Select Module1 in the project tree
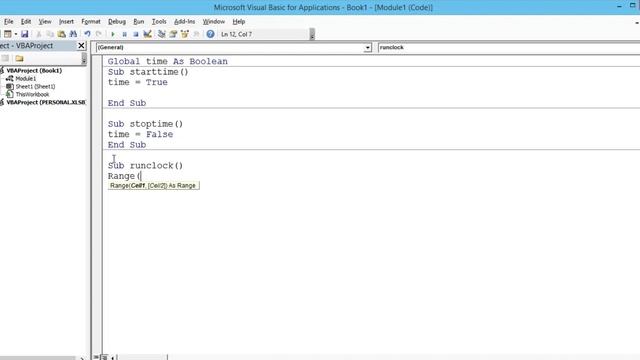The height and width of the screenshot is (360, 640). click(x=25, y=78)
